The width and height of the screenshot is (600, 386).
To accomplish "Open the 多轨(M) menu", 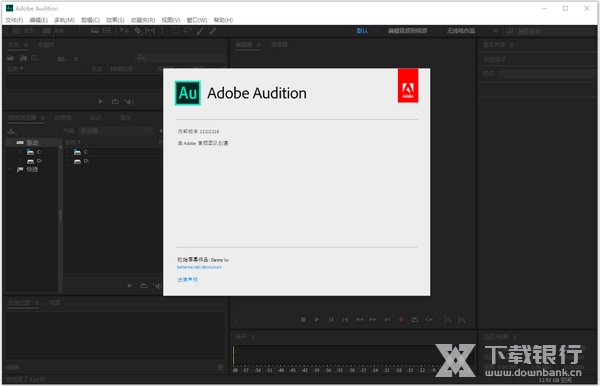I will click(x=64, y=20).
